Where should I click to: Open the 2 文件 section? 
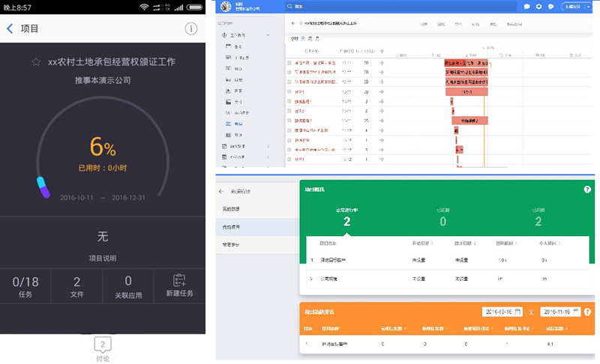pos(76,286)
